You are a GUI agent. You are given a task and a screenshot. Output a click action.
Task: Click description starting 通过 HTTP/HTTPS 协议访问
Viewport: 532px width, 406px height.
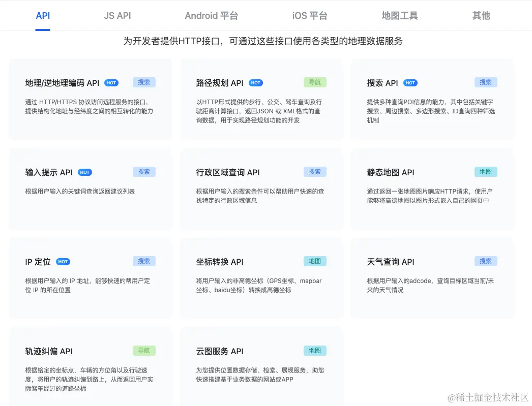(x=89, y=107)
